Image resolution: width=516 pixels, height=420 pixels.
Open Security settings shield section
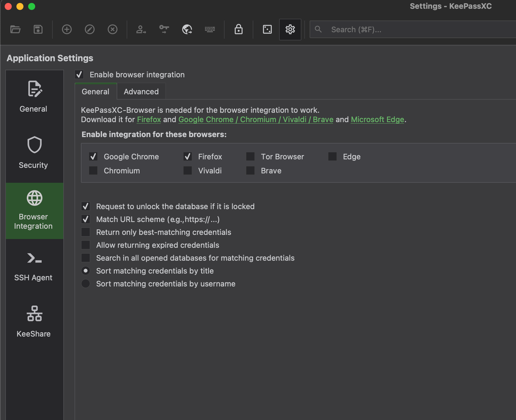pyautogui.click(x=35, y=154)
